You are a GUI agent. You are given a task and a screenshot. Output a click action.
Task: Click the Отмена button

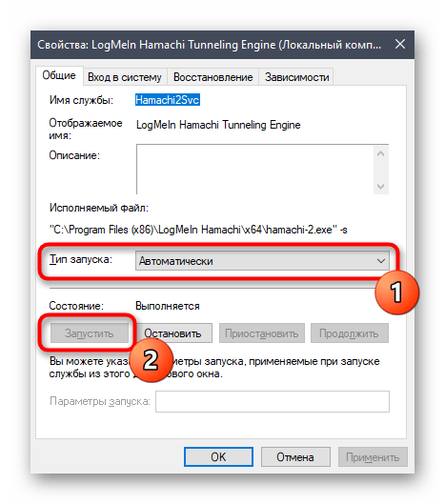click(x=295, y=456)
